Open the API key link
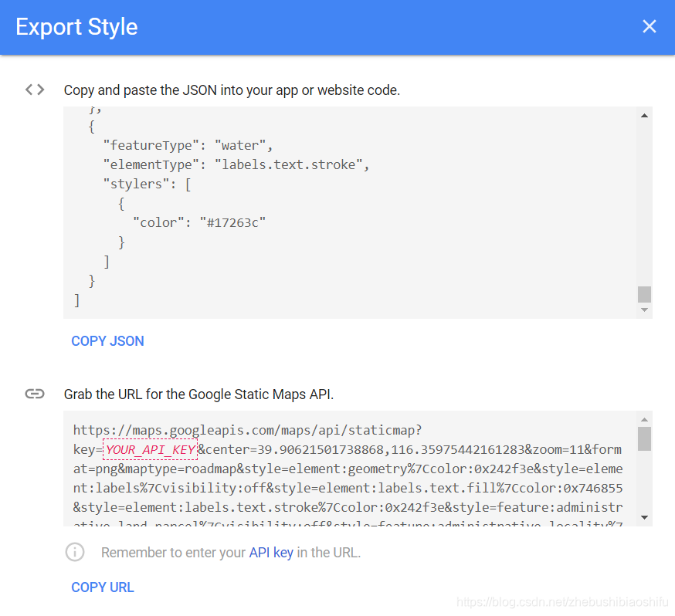Image resolution: width=675 pixels, height=616 pixels. click(x=270, y=553)
